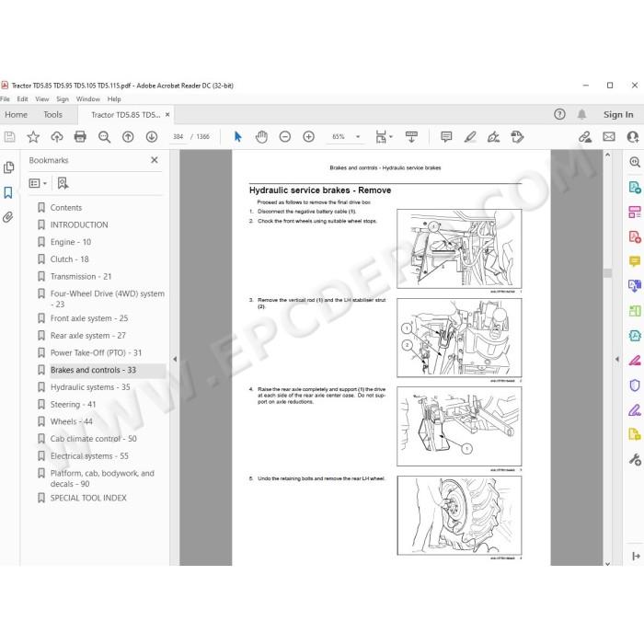Click the page number input field
Image resolution: width=644 pixels, height=644 pixels.
pyautogui.click(x=178, y=137)
